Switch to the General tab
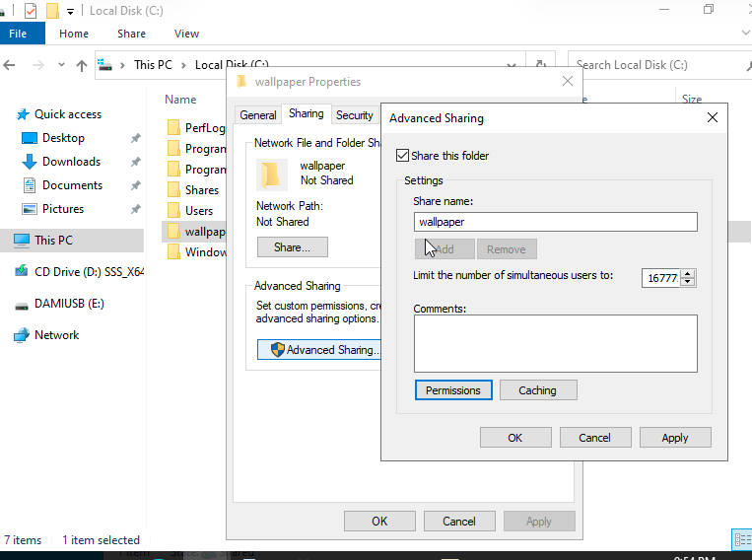The image size is (752, 560). tap(258, 115)
